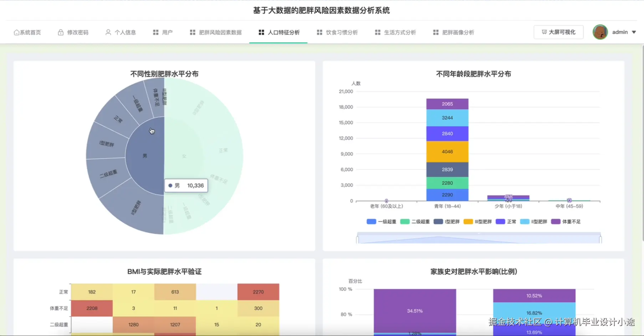Click the 2840 bar segment
The width and height of the screenshot is (644, 336).
tap(447, 134)
